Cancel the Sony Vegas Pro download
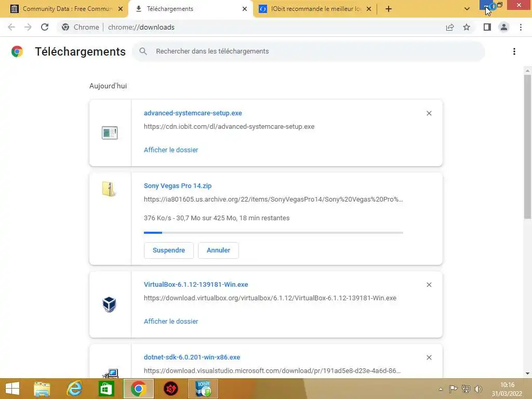 point(218,250)
